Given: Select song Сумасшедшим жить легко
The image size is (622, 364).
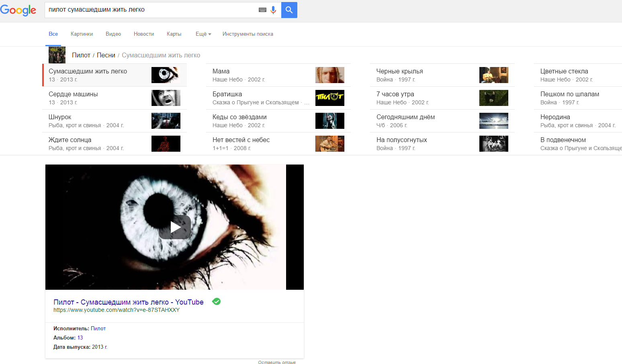Looking at the screenshot, I should pyautogui.click(x=115, y=75).
